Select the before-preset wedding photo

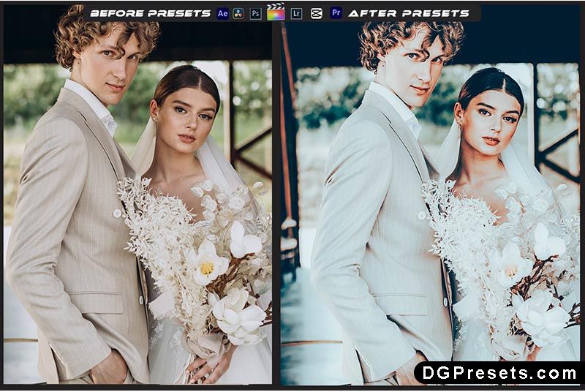(x=137, y=195)
